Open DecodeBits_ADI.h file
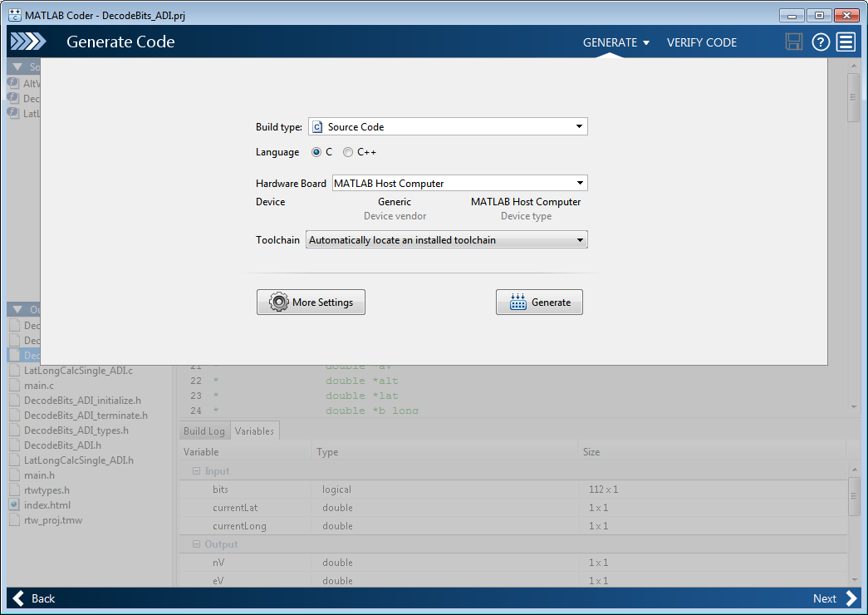 coord(62,445)
